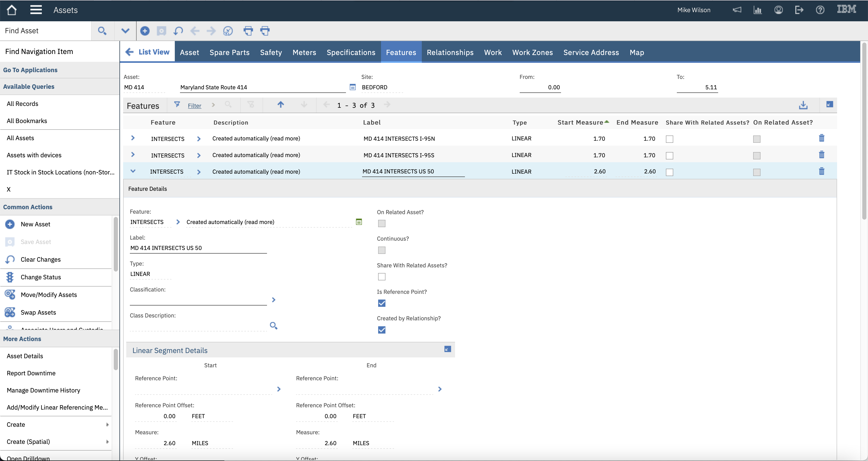868x461 pixels.
Task: Collapse the US 50 feature details row
Action: click(133, 171)
